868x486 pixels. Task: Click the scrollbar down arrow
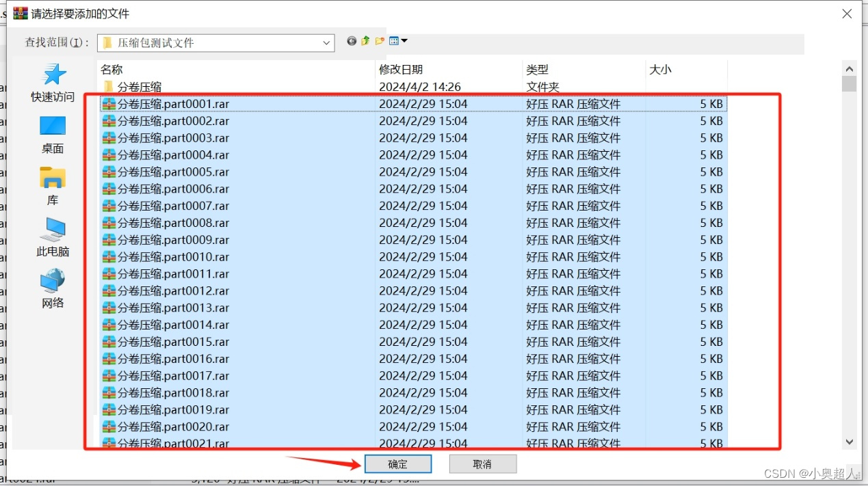(x=850, y=442)
